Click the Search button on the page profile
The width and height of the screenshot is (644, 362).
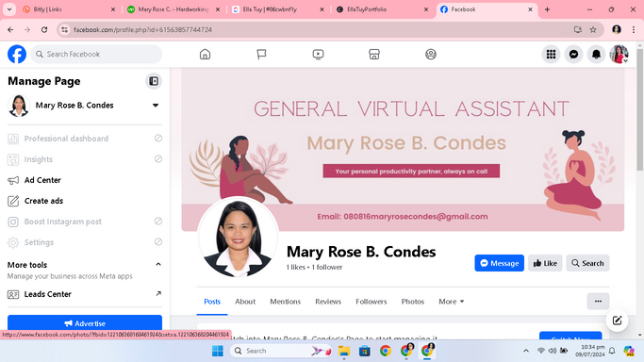point(587,263)
